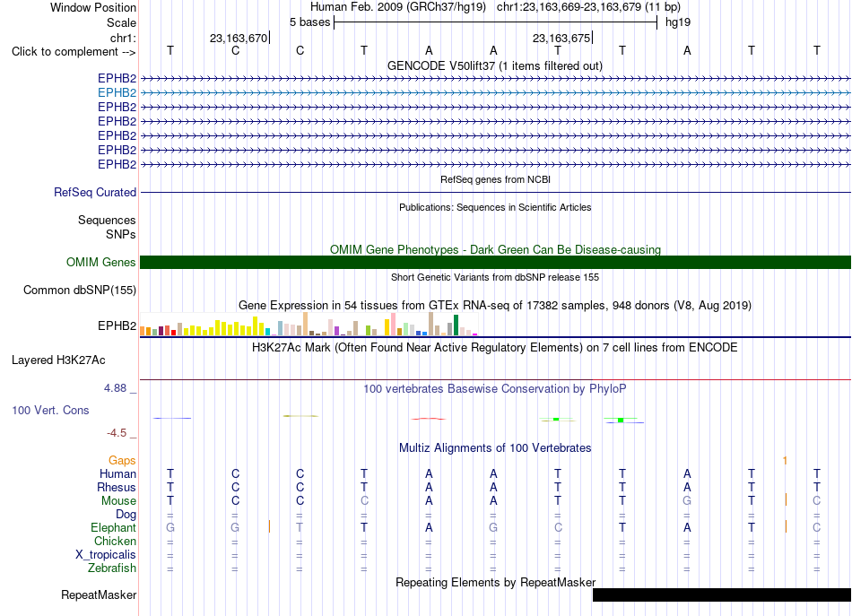The height and width of the screenshot is (616, 852).
Task: Click the dark green OMIM Genes bar
Action: tap(495, 263)
